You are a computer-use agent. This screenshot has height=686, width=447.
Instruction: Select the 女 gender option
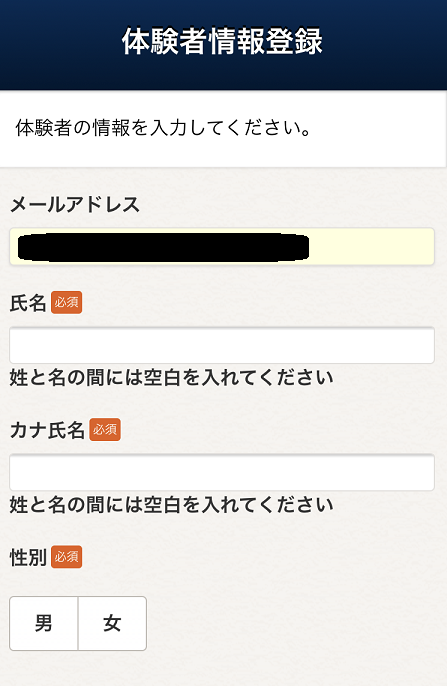[112, 623]
